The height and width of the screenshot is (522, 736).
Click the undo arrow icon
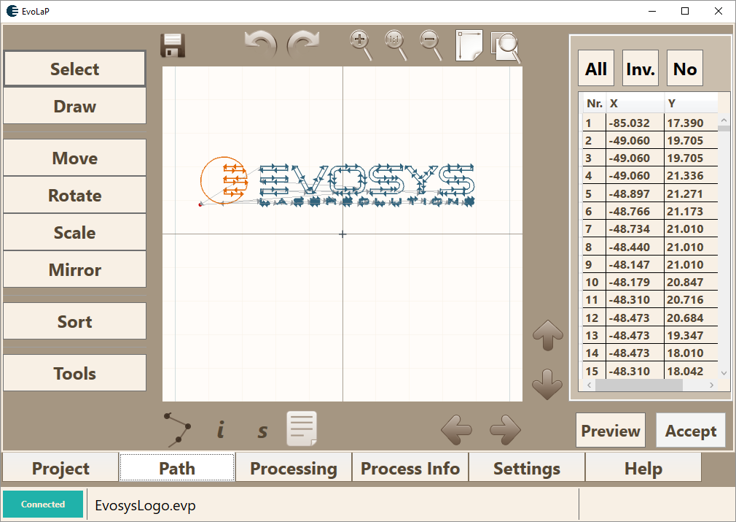click(260, 44)
